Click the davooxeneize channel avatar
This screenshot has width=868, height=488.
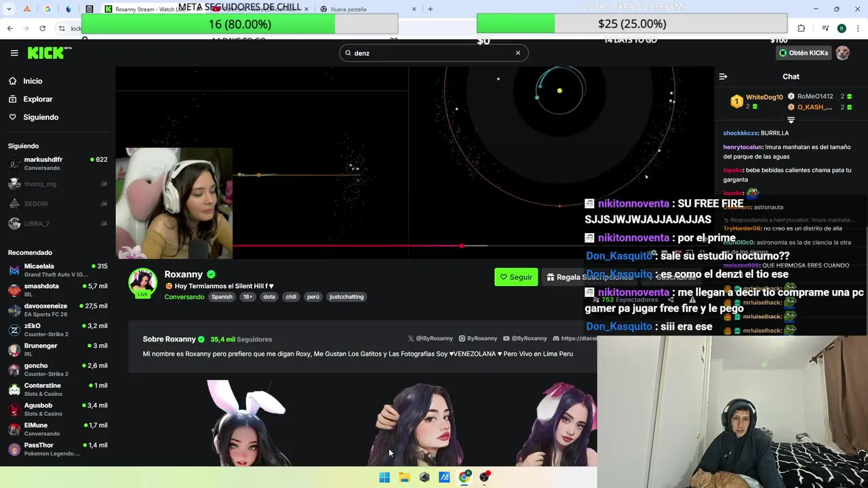pos(14,310)
